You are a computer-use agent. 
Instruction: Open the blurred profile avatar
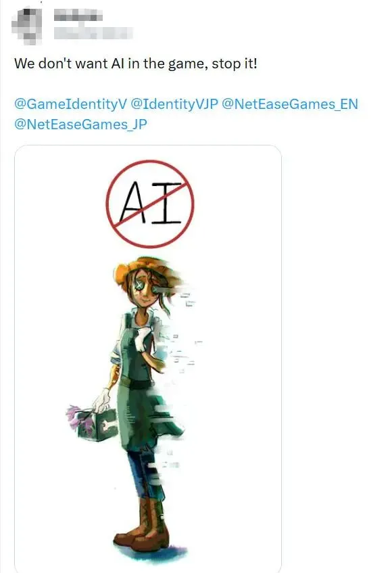tap(26, 25)
